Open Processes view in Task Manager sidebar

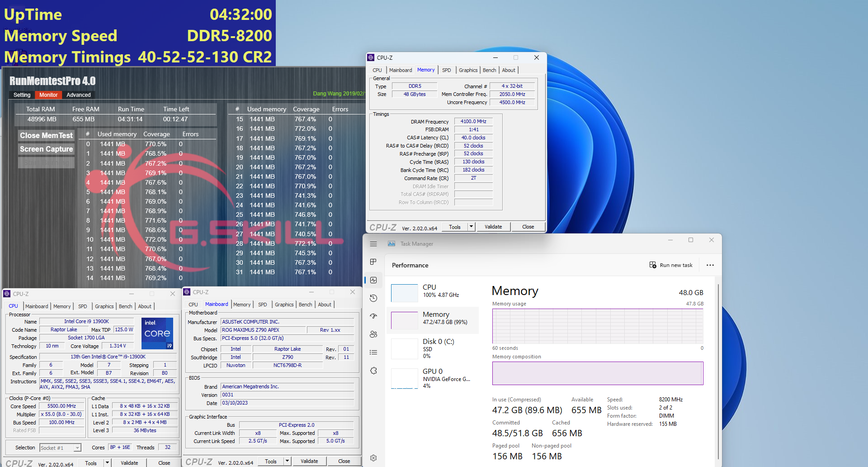(373, 262)
